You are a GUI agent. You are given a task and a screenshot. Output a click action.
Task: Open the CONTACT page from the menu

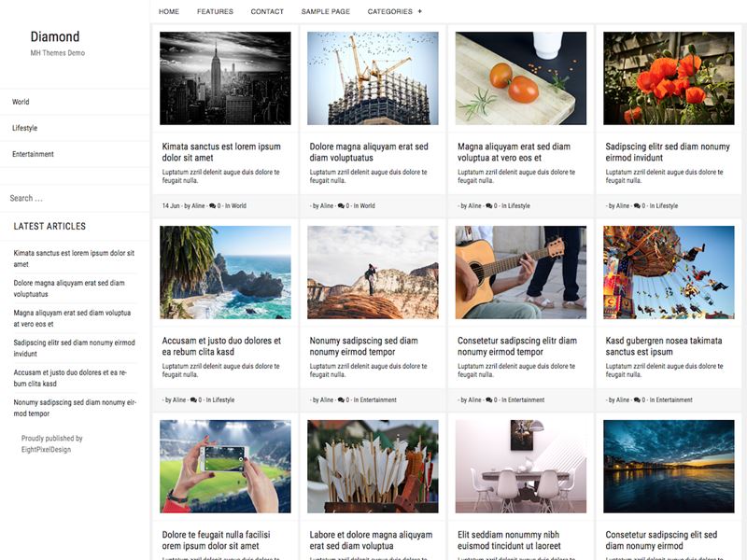pyautogui.click(x=266, y=11)
